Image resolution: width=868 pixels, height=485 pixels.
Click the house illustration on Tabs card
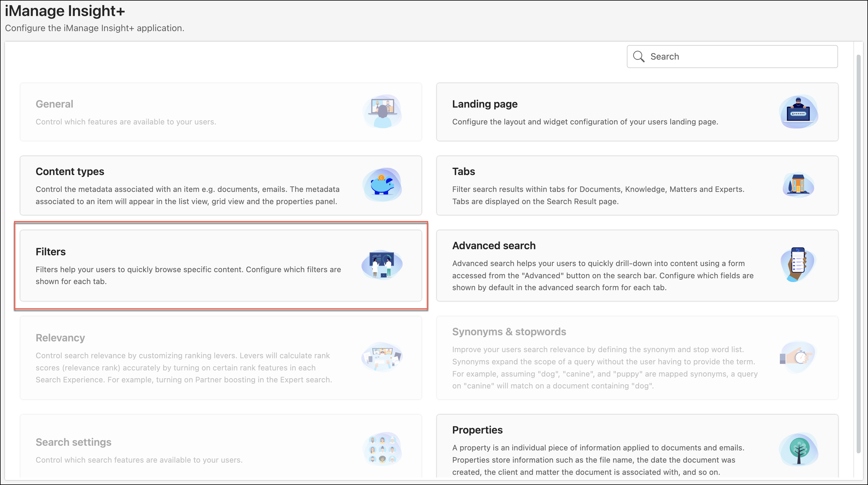pos(798,185)
